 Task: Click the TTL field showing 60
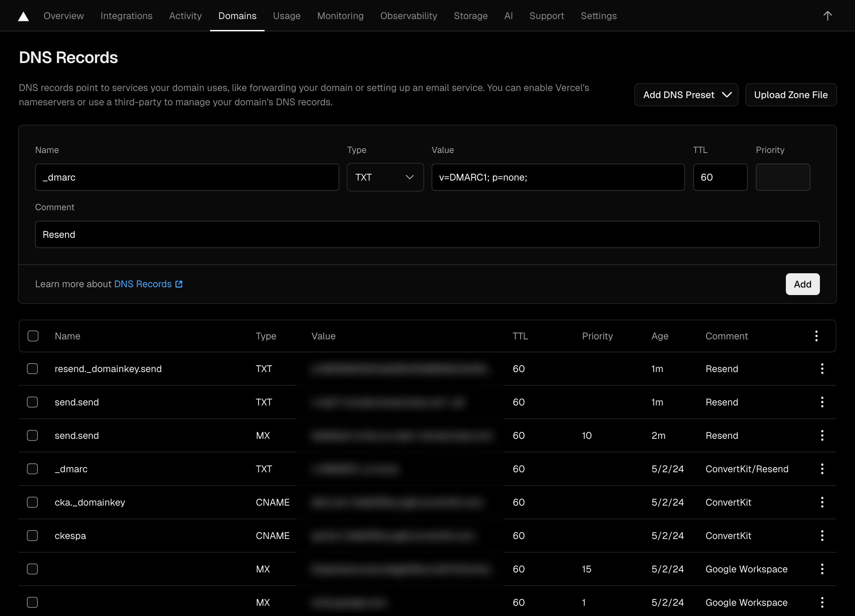720,177
